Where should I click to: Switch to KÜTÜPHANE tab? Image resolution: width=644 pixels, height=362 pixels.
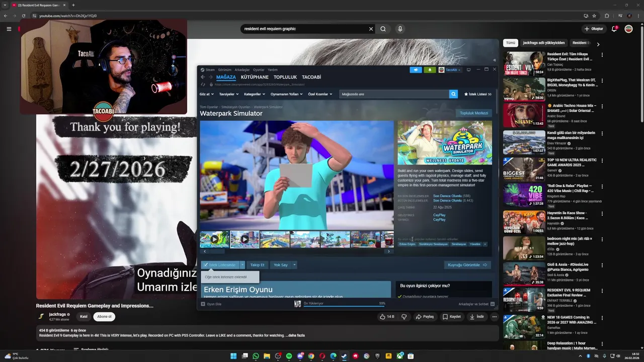click(255, 77)
